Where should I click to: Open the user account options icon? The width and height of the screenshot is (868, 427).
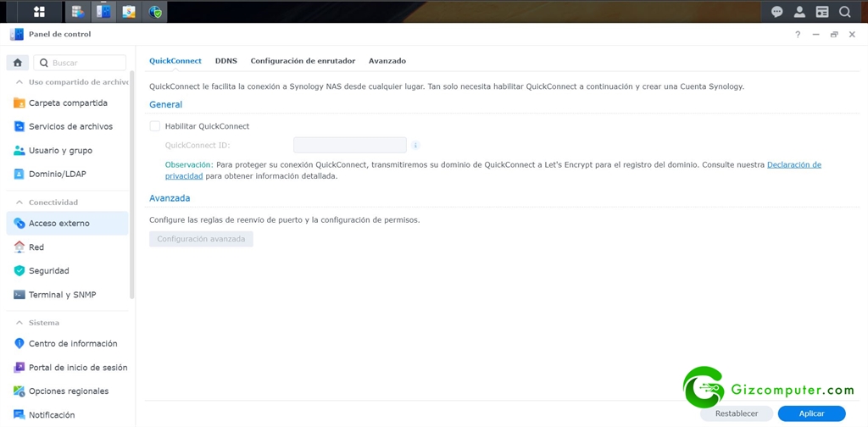[799, 12]
